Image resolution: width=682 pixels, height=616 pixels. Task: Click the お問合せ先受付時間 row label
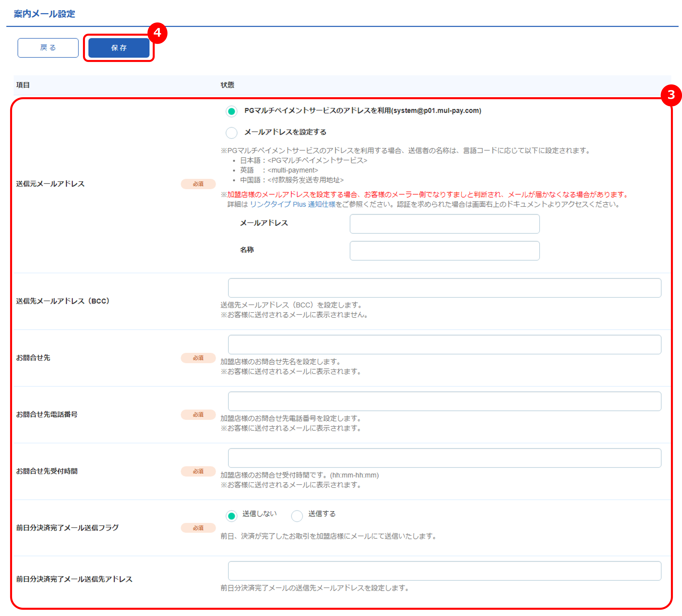[x=47, y=471]
